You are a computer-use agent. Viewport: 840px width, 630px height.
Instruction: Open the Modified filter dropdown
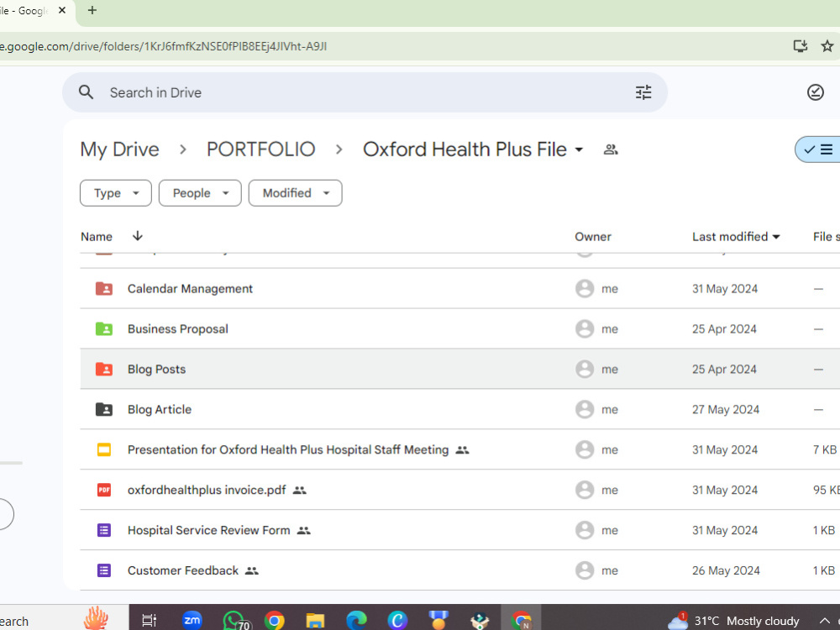[x=295, y=193]
